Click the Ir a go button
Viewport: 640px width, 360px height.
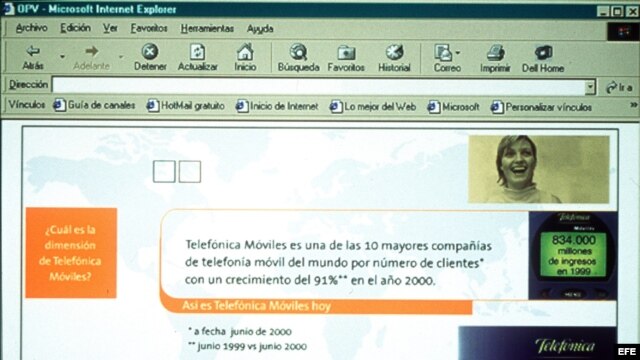[619, 87]
